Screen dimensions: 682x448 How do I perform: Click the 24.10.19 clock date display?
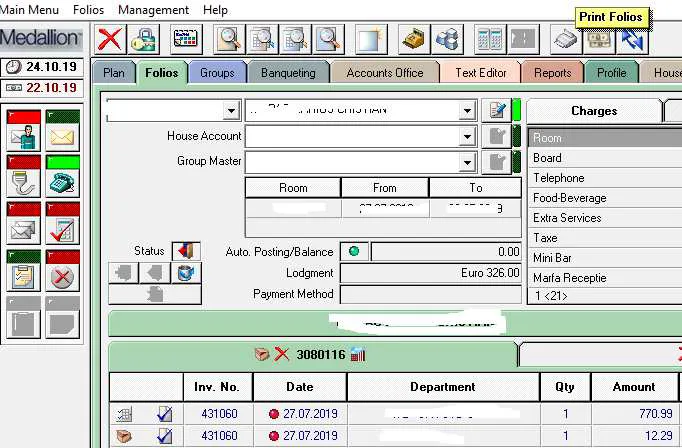pyautogui.click(x=42, y=67)
